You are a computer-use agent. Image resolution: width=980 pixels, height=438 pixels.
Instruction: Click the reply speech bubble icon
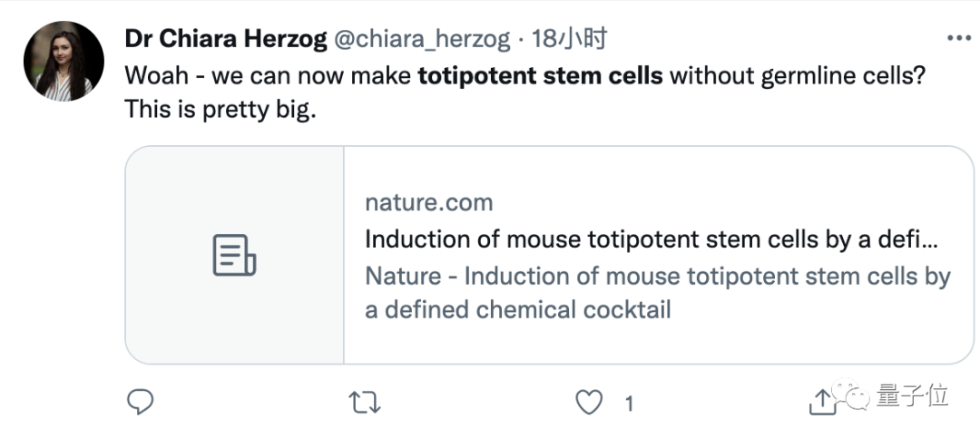click(x=139, y=402)
